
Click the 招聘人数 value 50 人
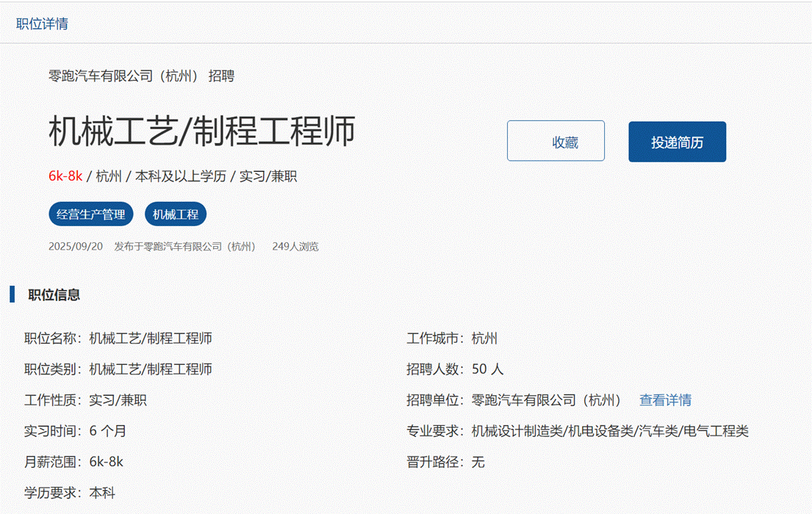tap(487, 369)
